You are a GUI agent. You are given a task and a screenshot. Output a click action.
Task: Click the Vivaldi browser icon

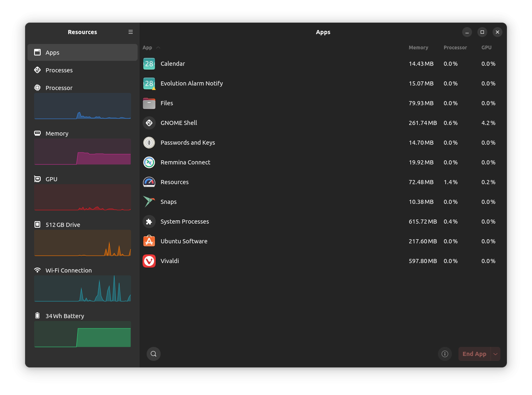(149, 261)
